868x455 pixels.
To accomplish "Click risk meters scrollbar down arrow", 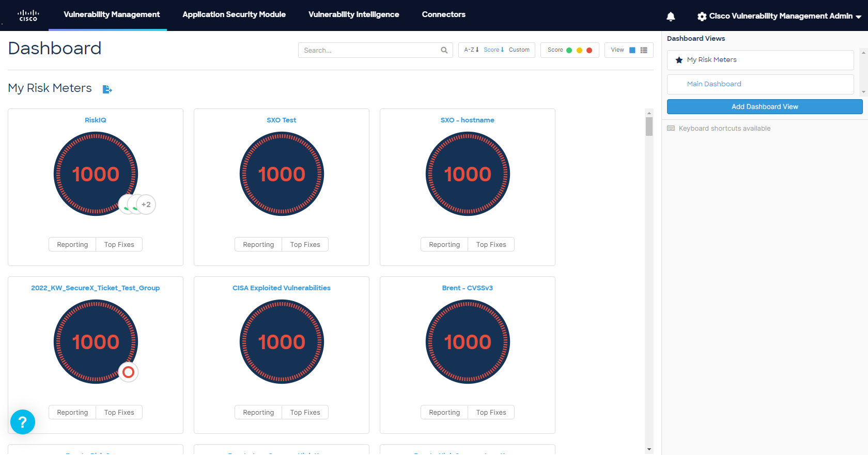I will click(649, 450).
